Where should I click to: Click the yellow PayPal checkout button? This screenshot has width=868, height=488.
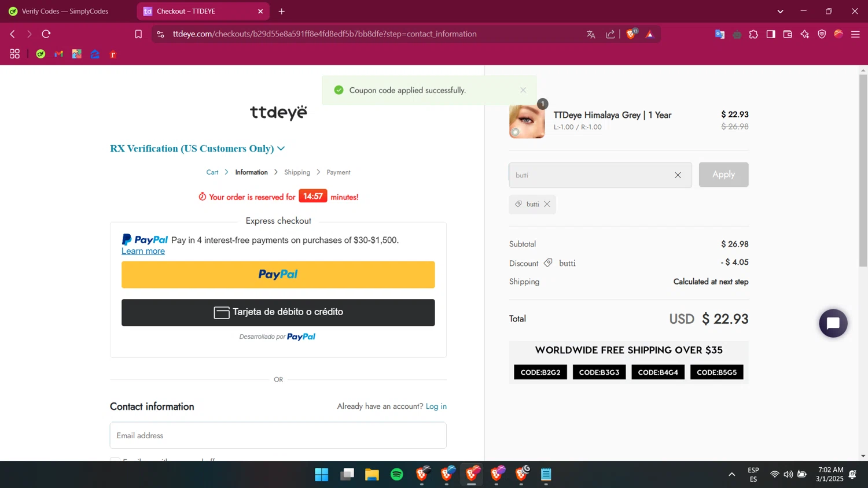278,275
